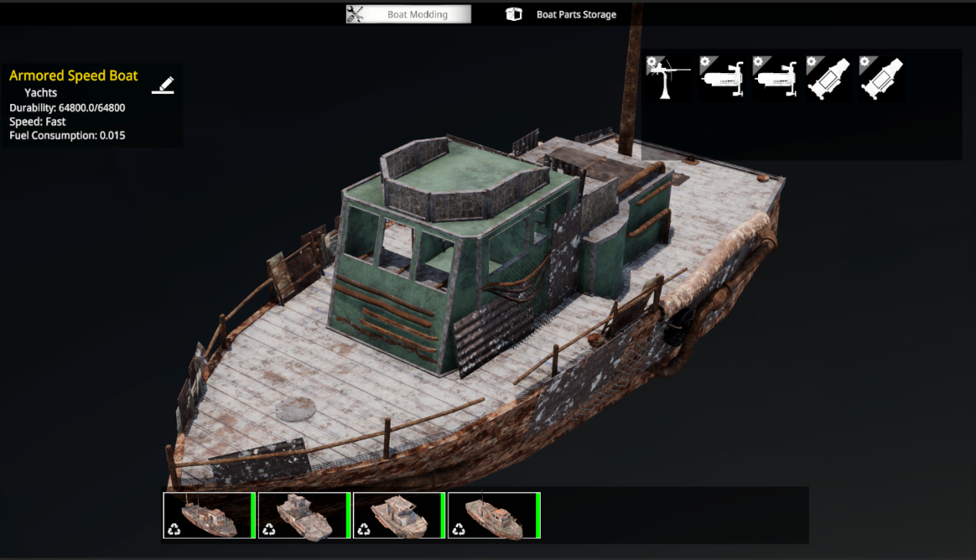This screenshot has height=560, width=976.
Task: Click the wrench and screwdriver modding icon
Action: click(355, 14)
